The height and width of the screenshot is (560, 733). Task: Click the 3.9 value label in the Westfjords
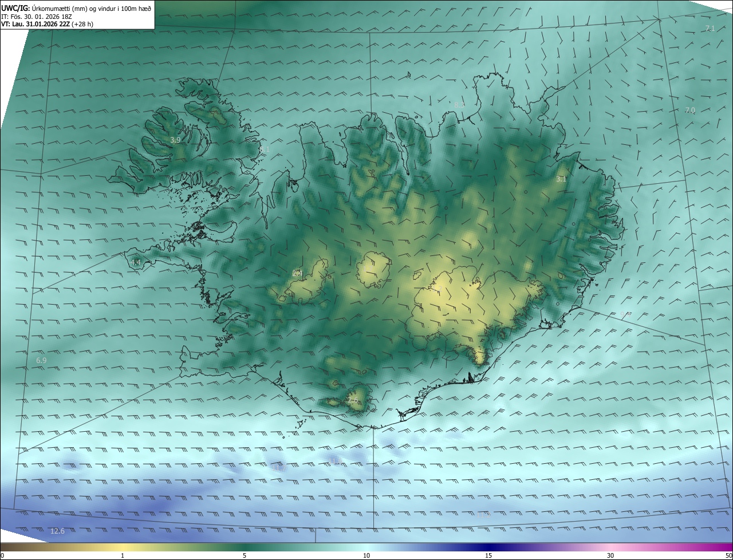[175, 140]
